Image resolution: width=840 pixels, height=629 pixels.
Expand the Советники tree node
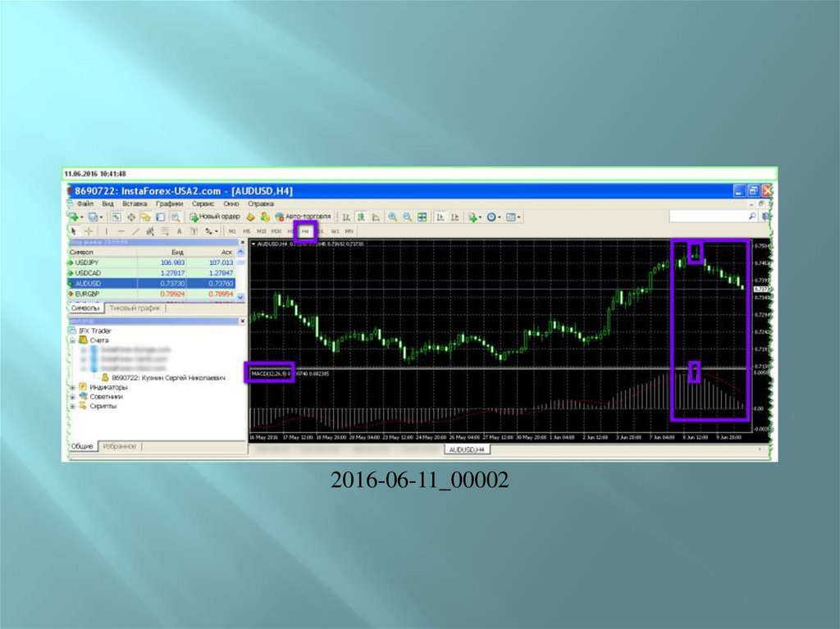73,397
